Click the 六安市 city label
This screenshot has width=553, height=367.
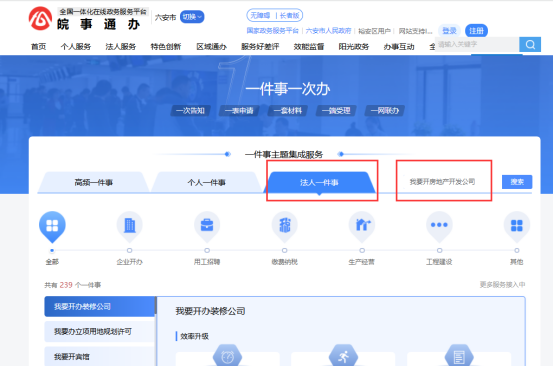click(165, 17)
